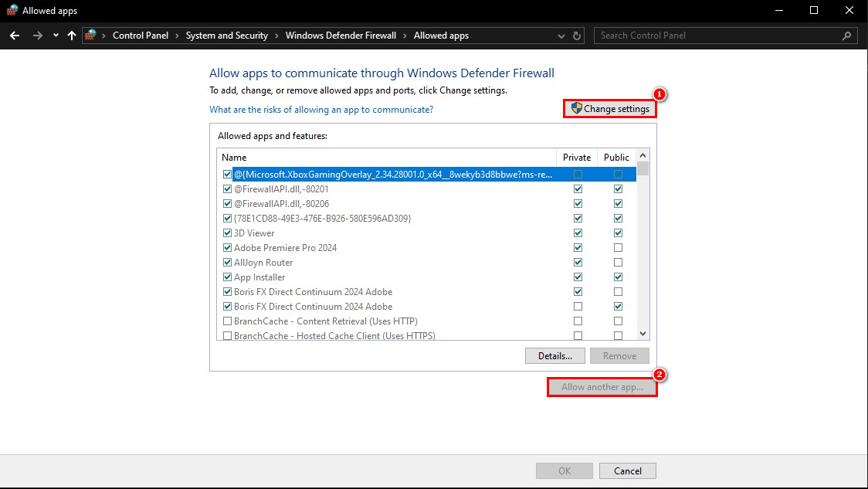This screenshot has height=489, width=868.
Task: Click Allow another app... button
Action: pos(602,387)
